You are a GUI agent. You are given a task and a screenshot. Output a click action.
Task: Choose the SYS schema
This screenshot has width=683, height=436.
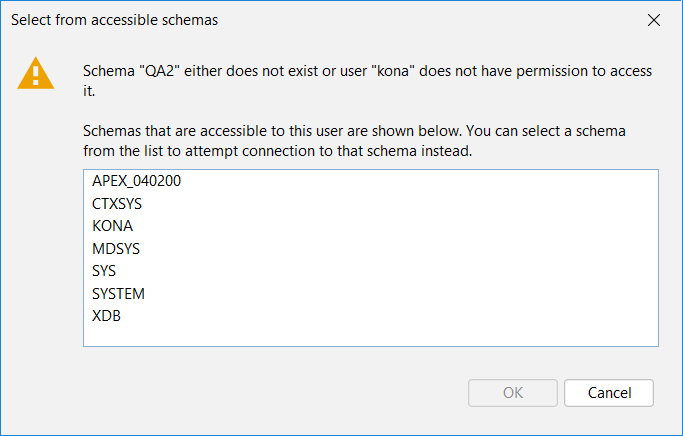coord(371,271)
